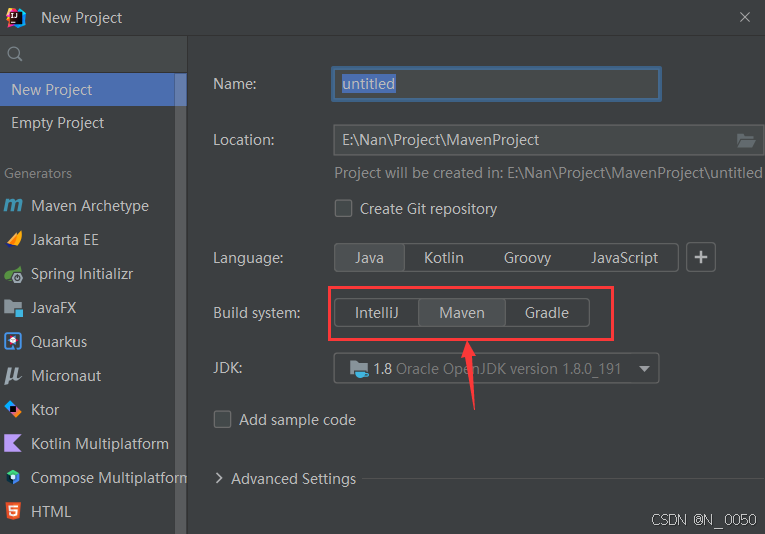Viewport: 765px width, 534px height.
Task: Click the HTML generator icon
Action: [x=13, y=511]
